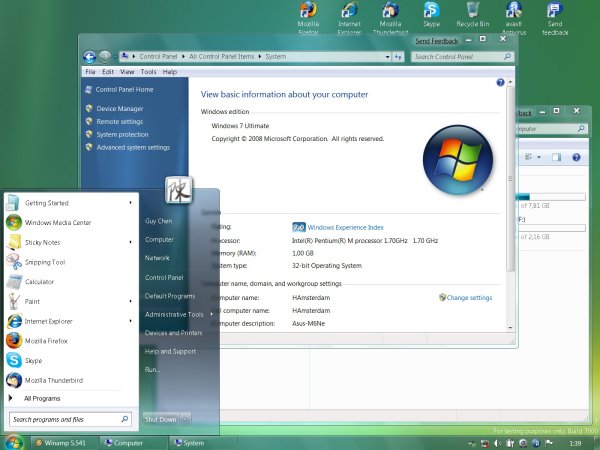The height and width of the screenshot is (450, 600).
Task: Open Skype desktop shortcut
Action: [x=432, y=15]
